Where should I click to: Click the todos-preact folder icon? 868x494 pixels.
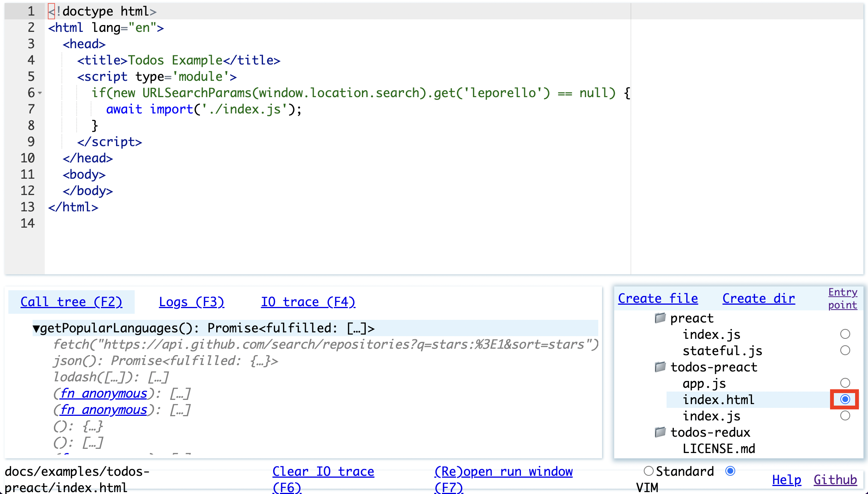pos(660,367)
